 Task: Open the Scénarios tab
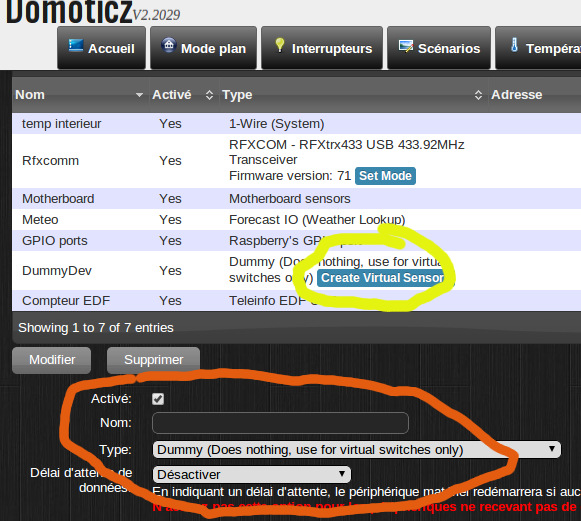tap(439, 48)
